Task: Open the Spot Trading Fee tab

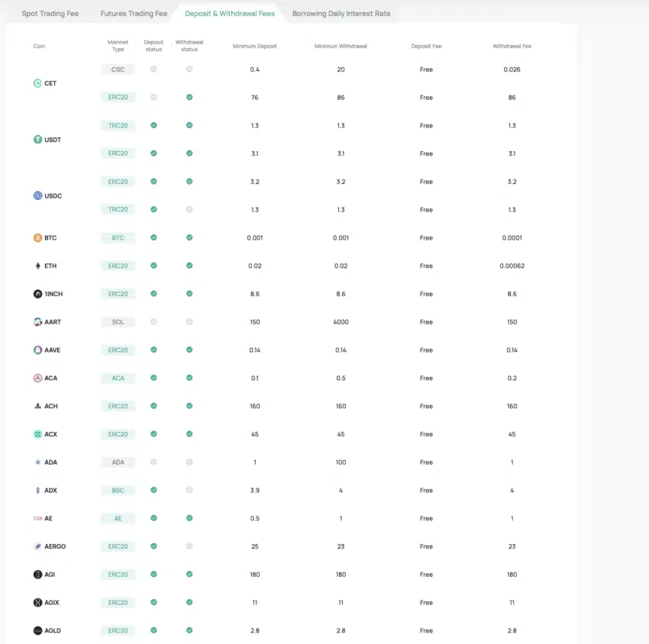Action: coord(50,14)
